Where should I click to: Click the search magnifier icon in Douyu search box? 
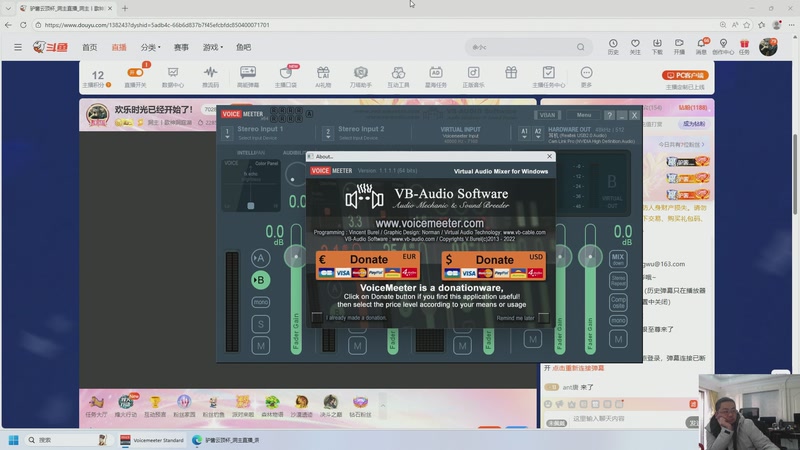click(581, 47)
